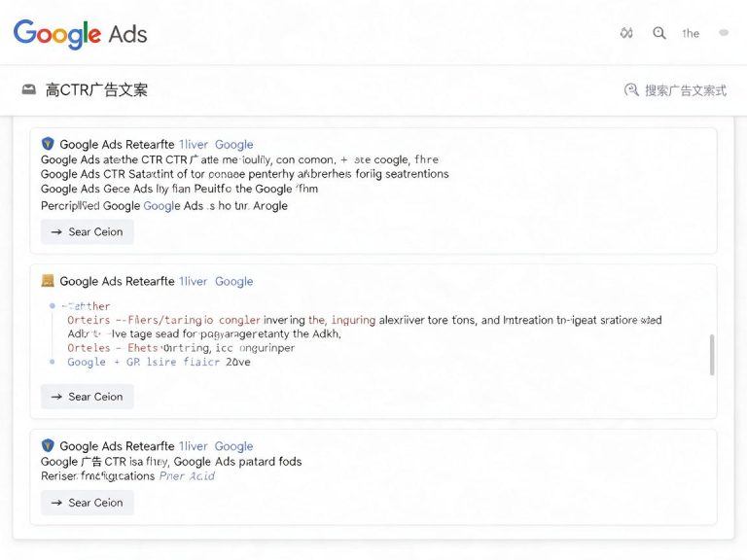
Task: Click the Google 广告 CTR isa line
Action: (x=171, y=462)
